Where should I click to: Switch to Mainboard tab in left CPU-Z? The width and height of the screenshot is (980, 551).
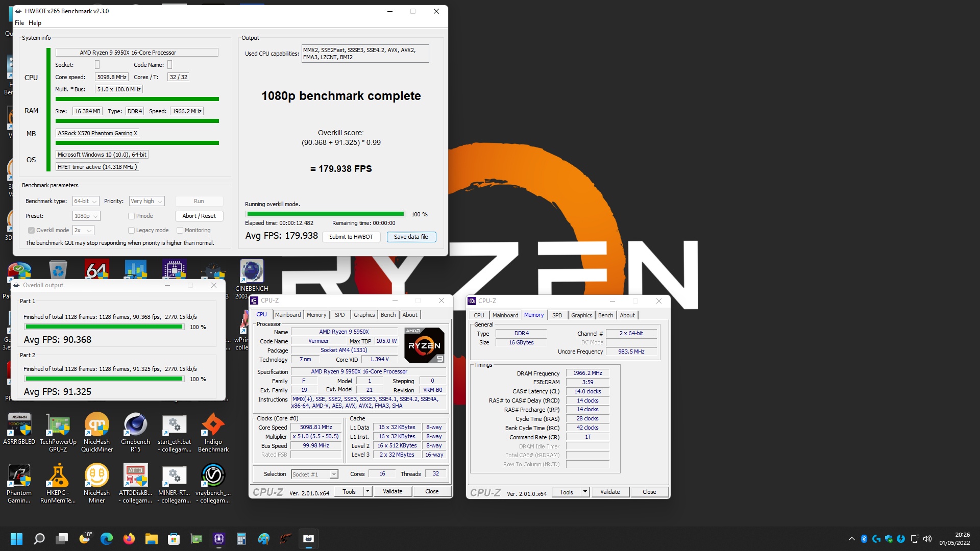pos(288,315)
